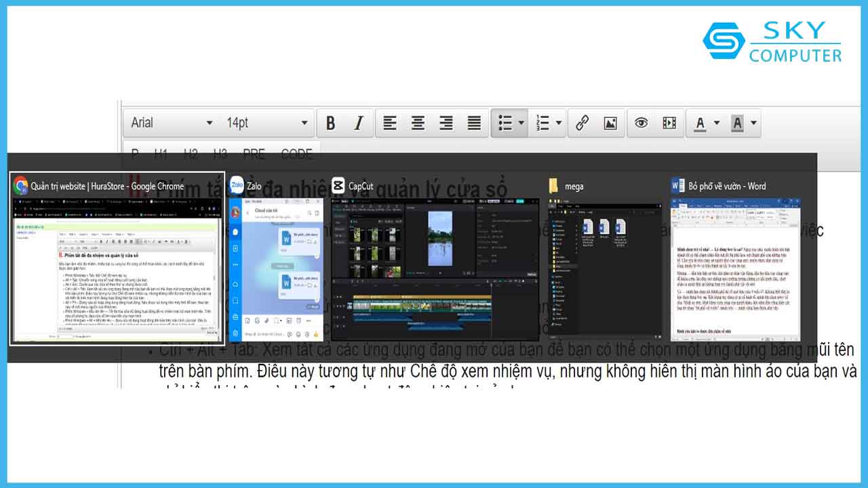Apply PRE block format

[254, 154]
